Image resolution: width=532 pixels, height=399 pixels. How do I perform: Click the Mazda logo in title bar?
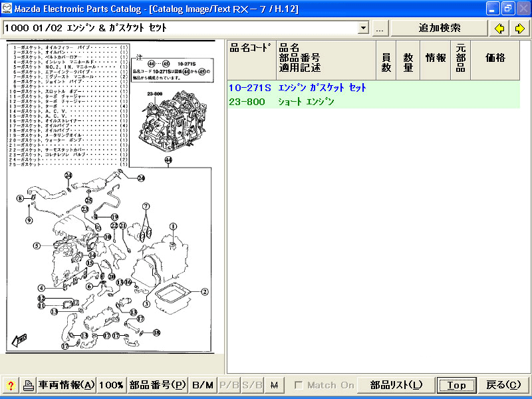7,8
